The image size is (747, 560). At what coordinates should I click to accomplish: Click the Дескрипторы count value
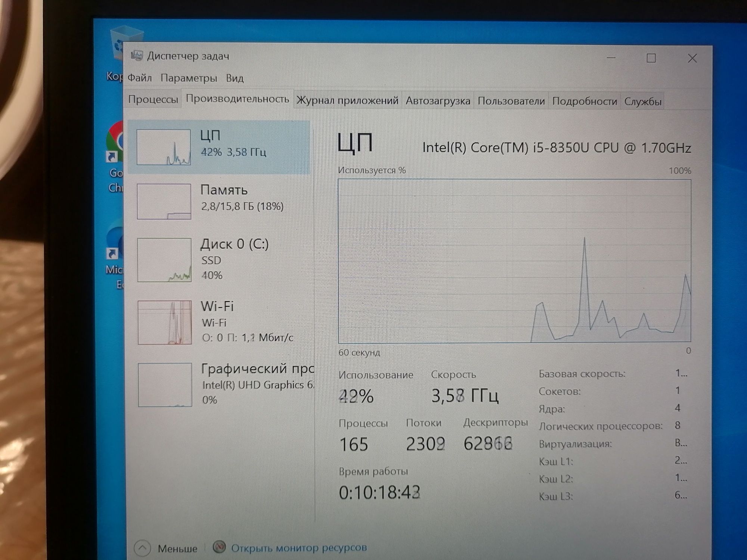click(488, 444)
